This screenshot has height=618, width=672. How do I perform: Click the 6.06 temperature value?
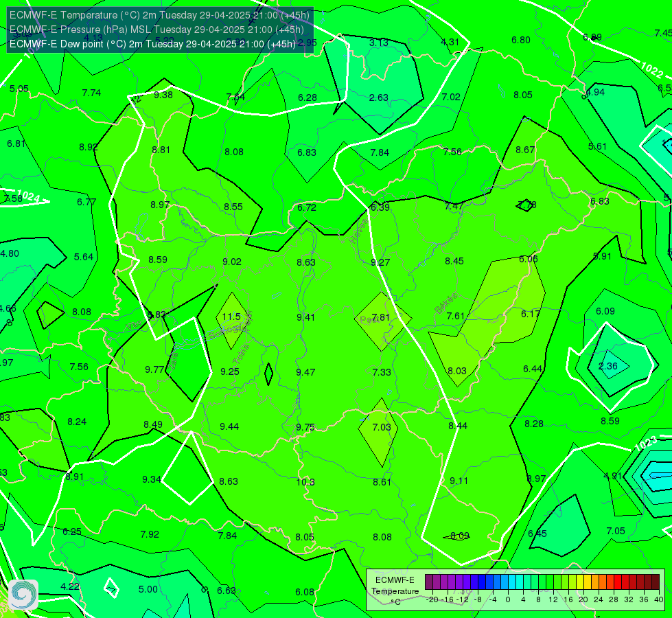[x=529, y=259]
